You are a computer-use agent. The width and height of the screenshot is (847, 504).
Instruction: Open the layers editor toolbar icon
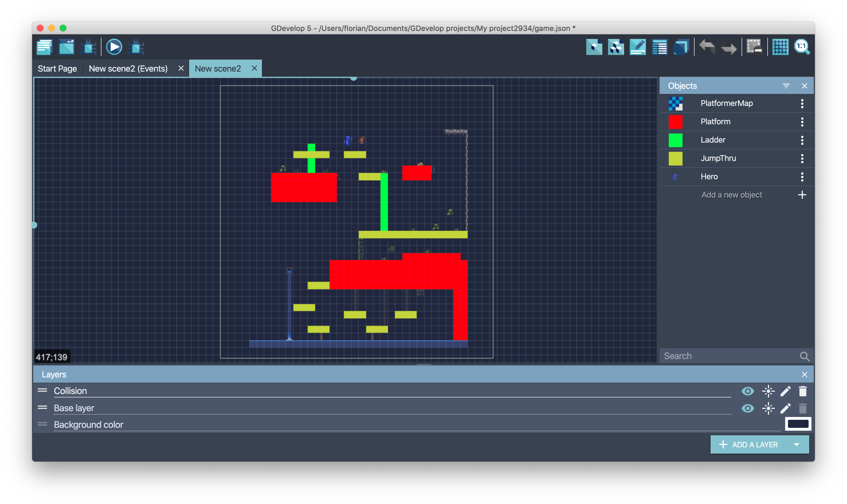pos(681,47)
